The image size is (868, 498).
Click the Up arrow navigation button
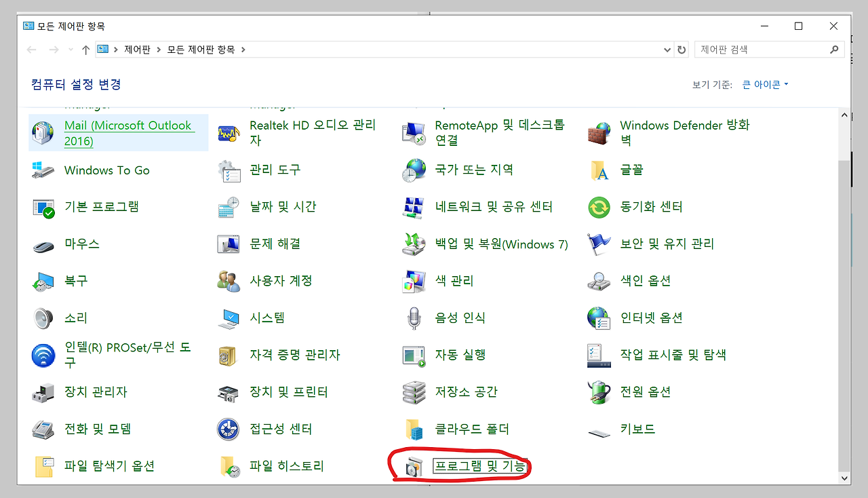[x=85, y=50]
